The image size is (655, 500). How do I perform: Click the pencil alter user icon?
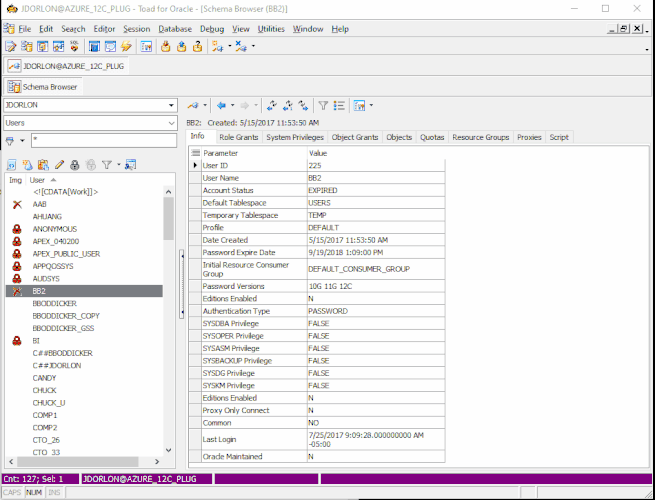[x=59, y=165]
